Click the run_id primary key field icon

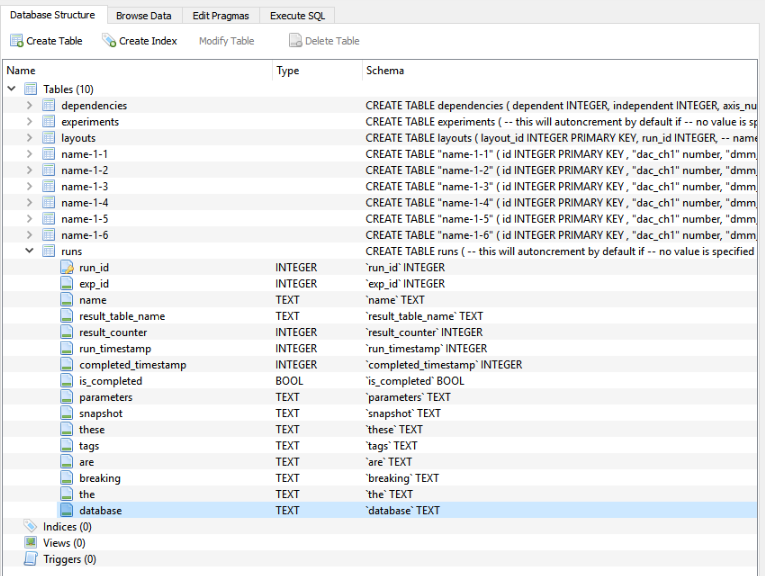click(67, 268)
